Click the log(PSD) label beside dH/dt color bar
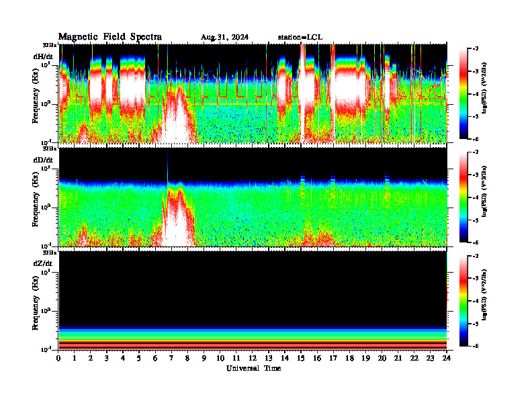Screen dimensions: 532x411 [484, 88]
